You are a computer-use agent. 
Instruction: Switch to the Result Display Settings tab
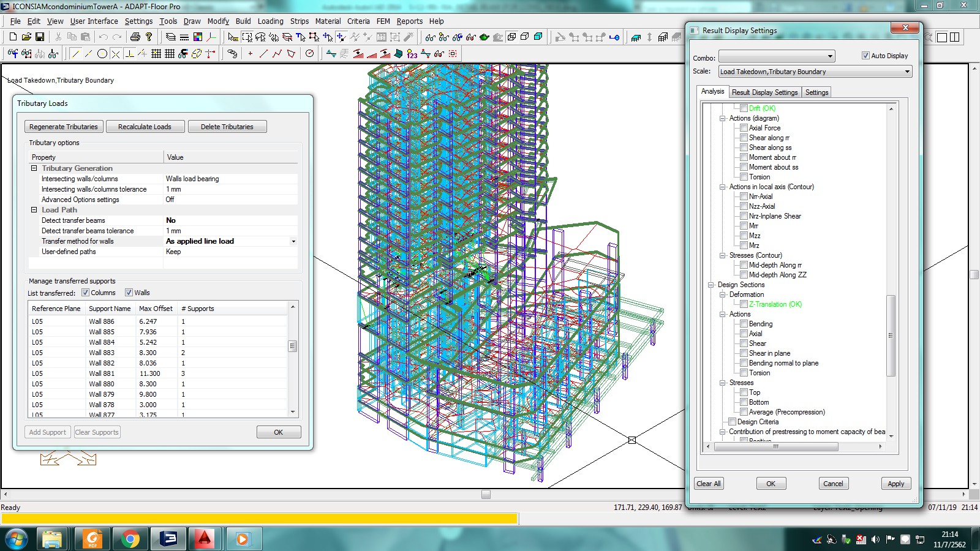[764, 92]
